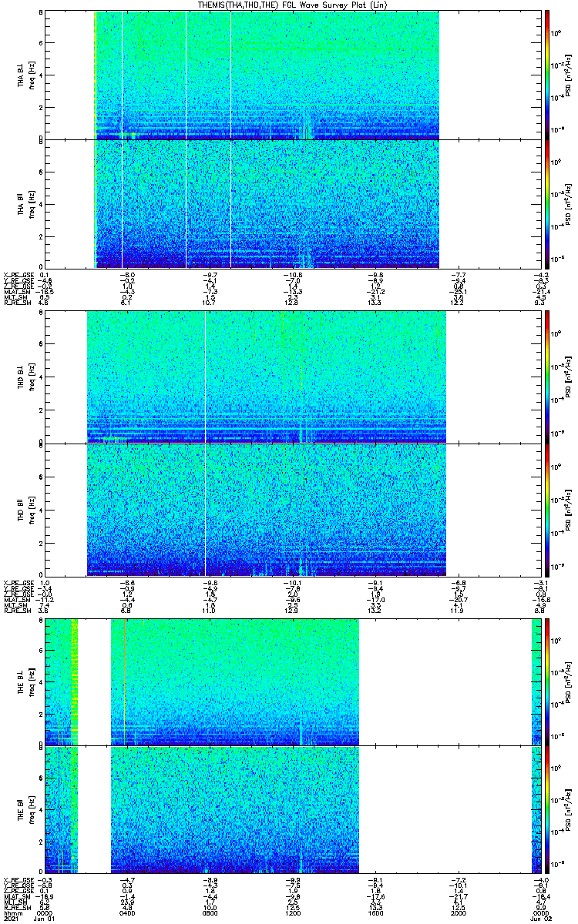
Task: Click the THA R_RE_SM value 12.8
Action: (x=292, y=303)
